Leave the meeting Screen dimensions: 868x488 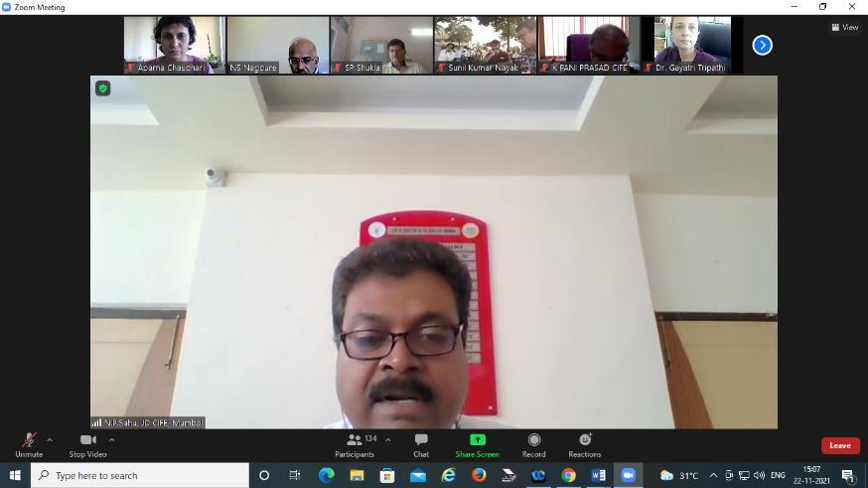point(840,445)
